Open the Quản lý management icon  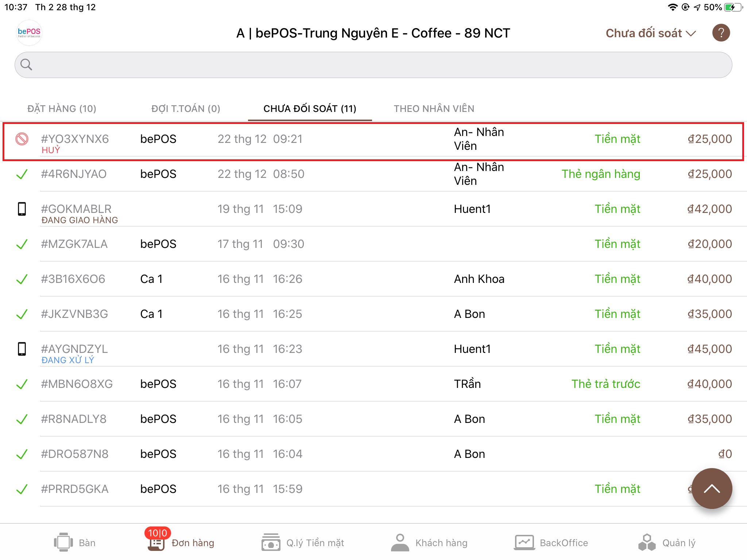647,542
